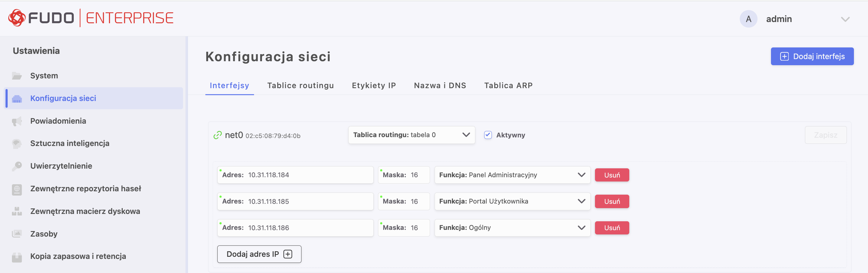This screenshot has height=273, width=868.
Task: Click the Zewnętrzna macierz dyskowa icon
Action: click(x=17, y=211)
